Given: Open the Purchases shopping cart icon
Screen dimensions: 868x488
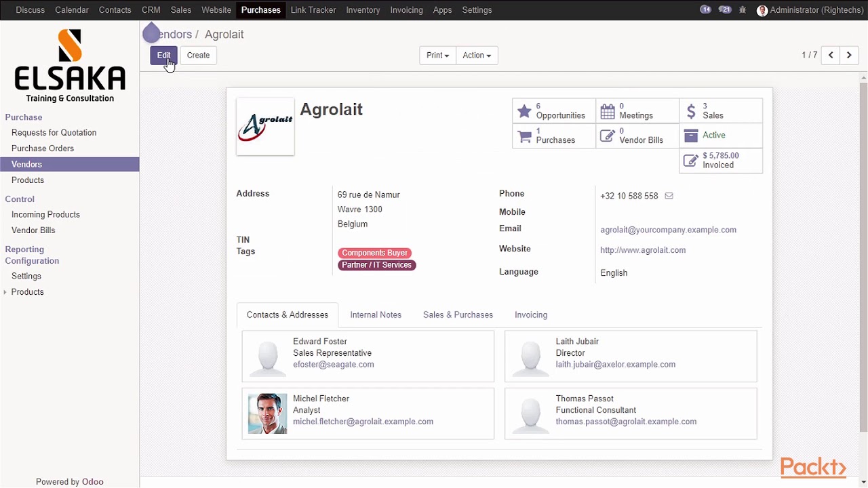Looking at the screenshot, I should pyautogui.click(x=525, y=136).
